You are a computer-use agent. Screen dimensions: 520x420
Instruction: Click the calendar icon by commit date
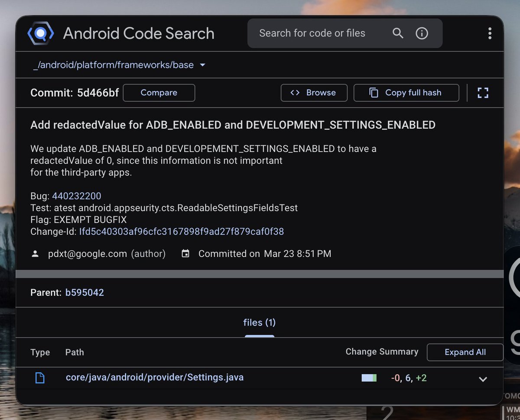click(185, 254)
